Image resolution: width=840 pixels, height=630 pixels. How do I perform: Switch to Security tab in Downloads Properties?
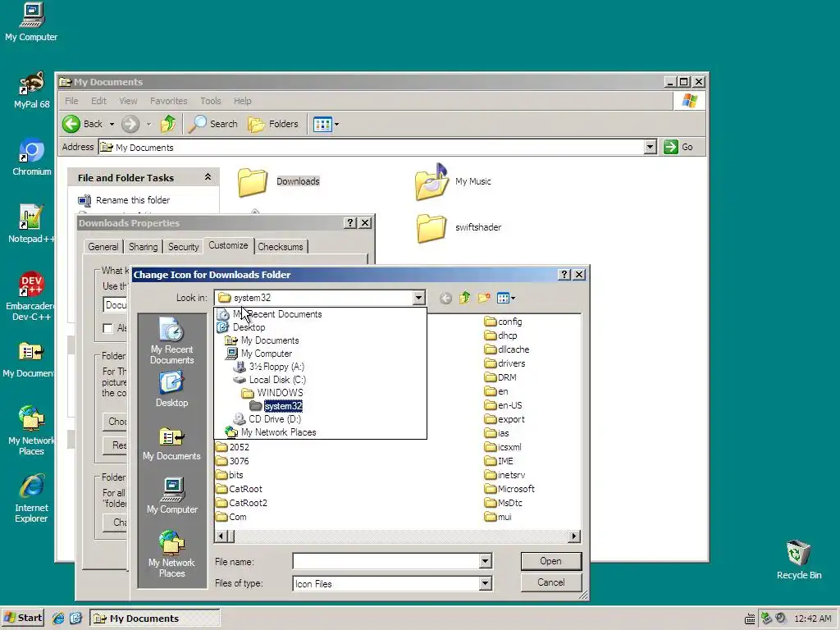tap(183, 246)
